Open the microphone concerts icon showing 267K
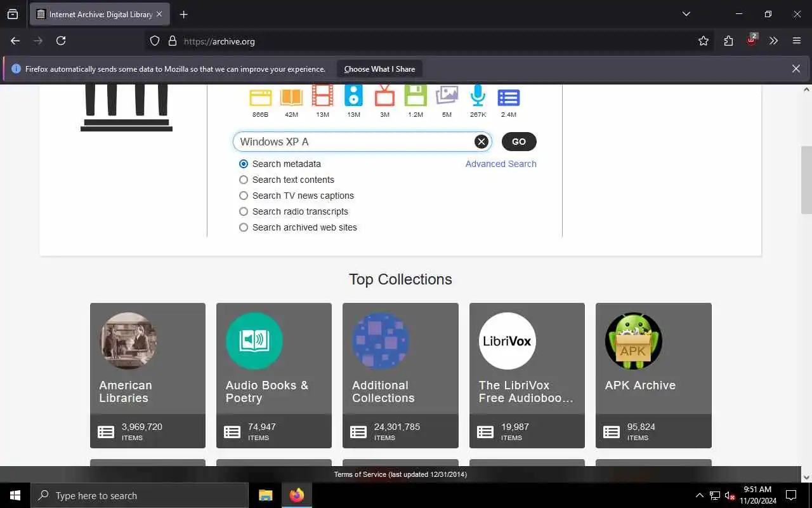 coord(478,96)
